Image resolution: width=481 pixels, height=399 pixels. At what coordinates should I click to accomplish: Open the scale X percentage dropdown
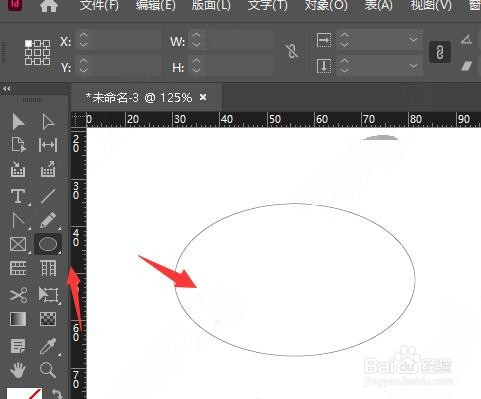[413, 40]
